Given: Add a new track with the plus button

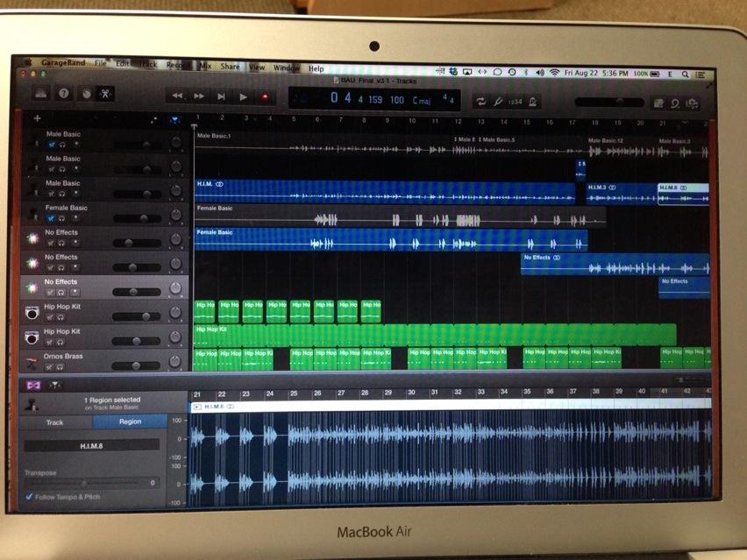Looking at the screenshot, I should [37, 117].
